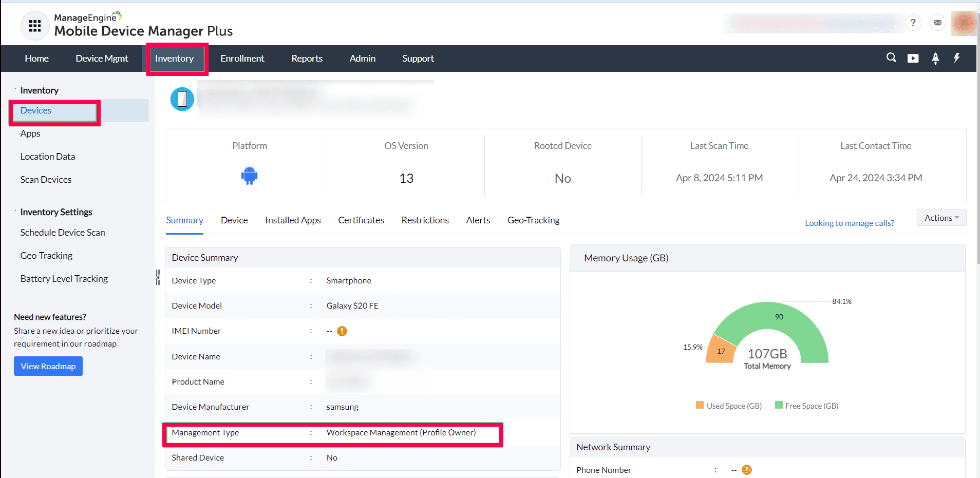Screen dimensions: 980x478
Task: Select Scan Devices in sidebar
Action: (46, 180)
